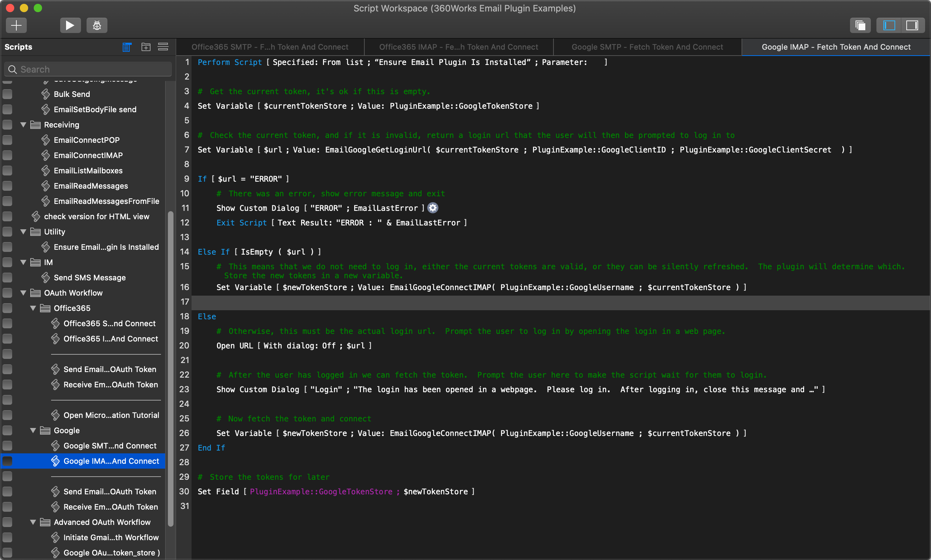Click the folder icon beside OAuth Workflow
The image size is (931, 560).
click(35, 293)
